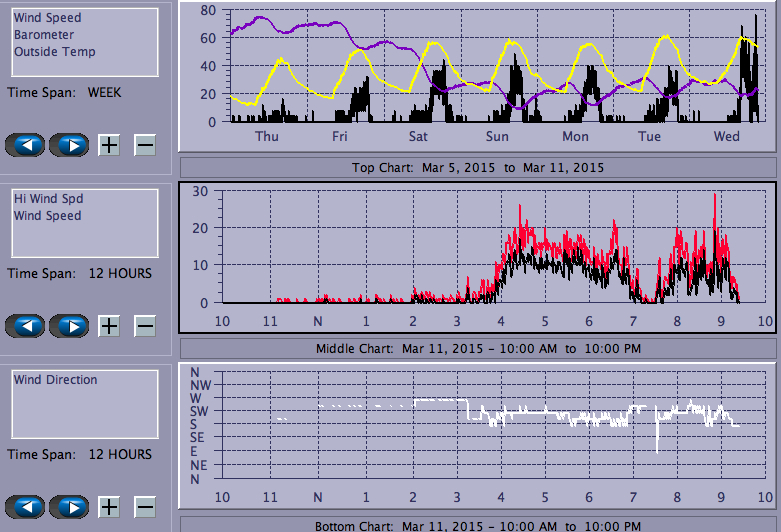Click the back arrow for the bottom chart
The height and width of the screenshot is (532, 781).
click(x=26, y=506)
